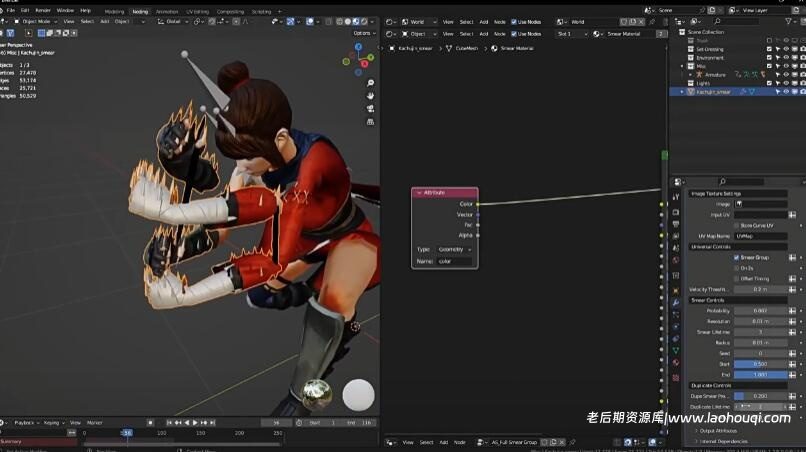Hide Kachujin_smear in viewport via eye

click(786, 92)
